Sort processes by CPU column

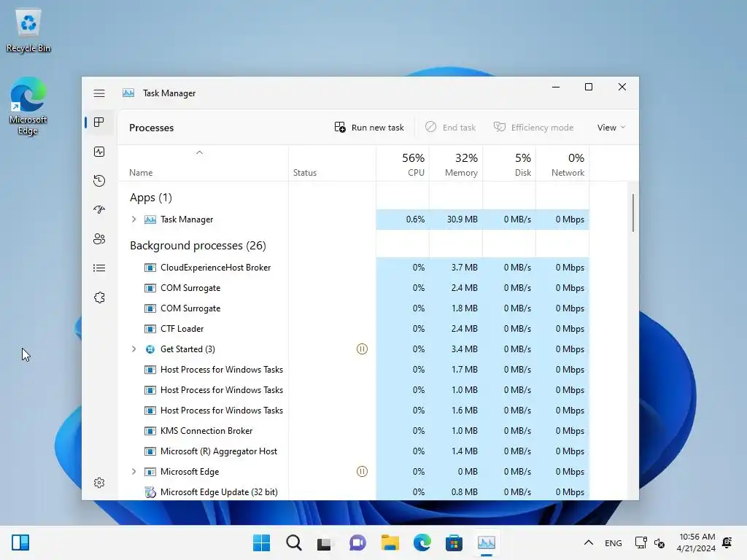(403, 164)
